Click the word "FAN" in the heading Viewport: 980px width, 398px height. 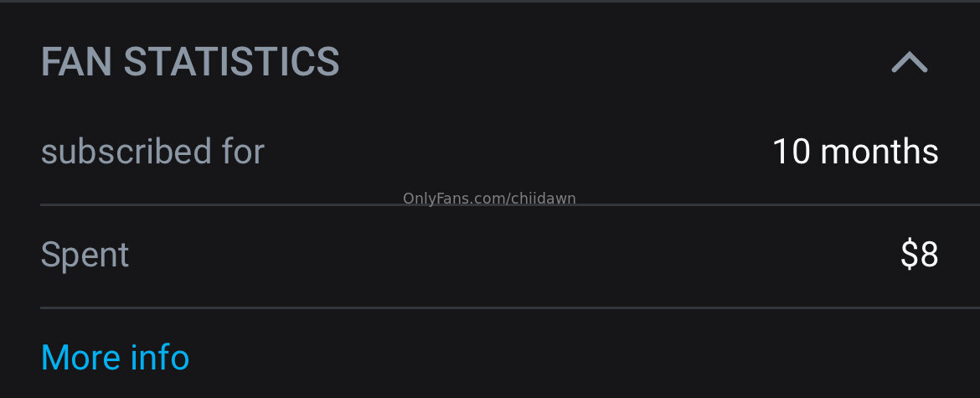(x=77, y=62)
